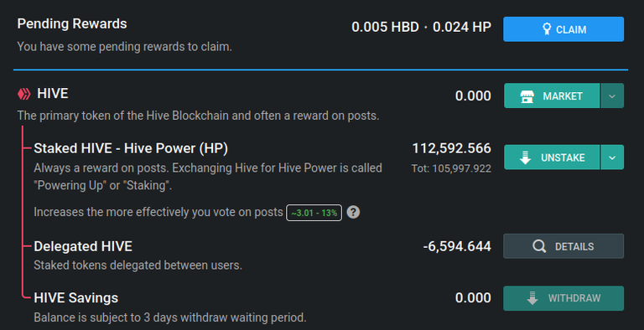Screen dimensions: 644x330
Task: Click the CLAIM rewards button
Action: tap(563, 29)
